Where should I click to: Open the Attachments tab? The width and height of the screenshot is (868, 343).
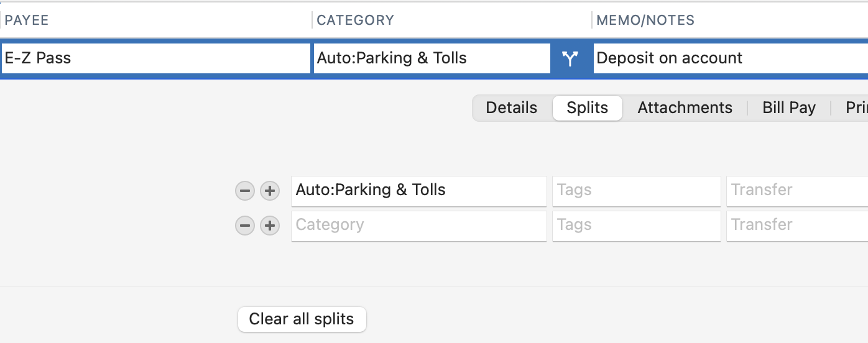[685, 108]
